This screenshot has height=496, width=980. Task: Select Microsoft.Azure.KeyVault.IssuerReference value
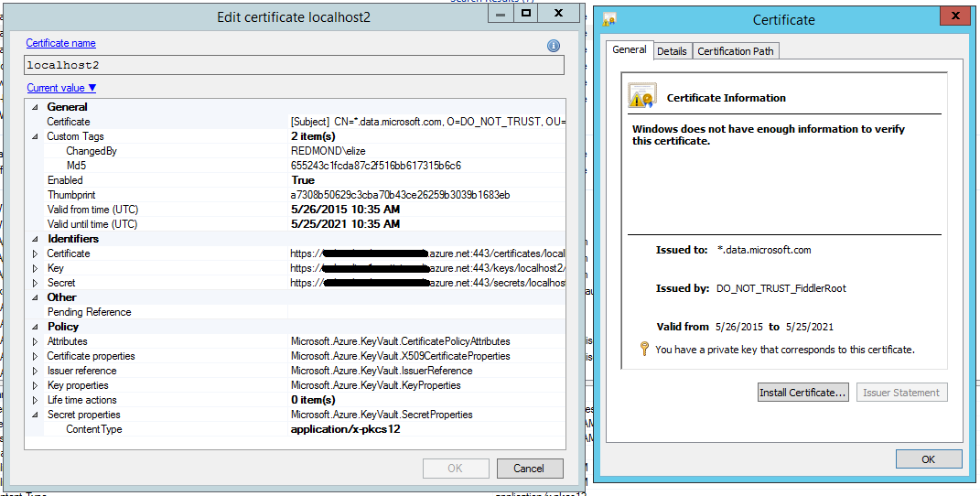[x=382, y=371]
